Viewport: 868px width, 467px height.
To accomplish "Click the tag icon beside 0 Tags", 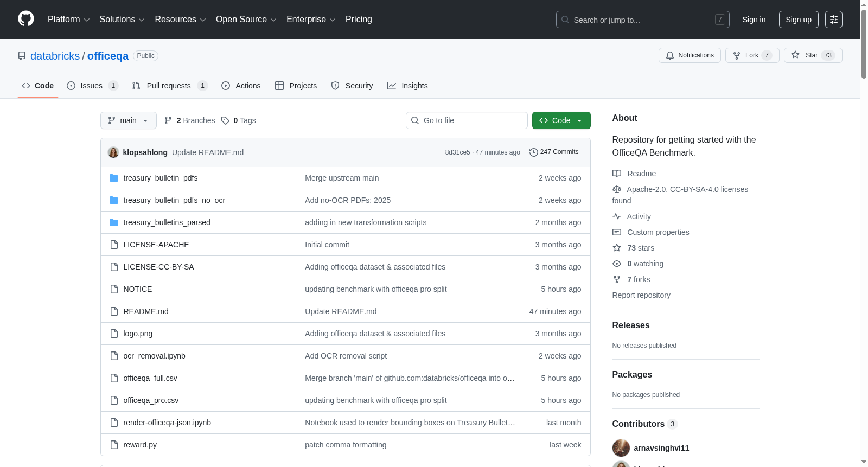I will click(x=225, y=120).
